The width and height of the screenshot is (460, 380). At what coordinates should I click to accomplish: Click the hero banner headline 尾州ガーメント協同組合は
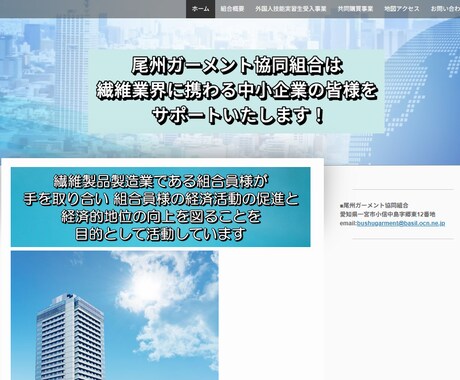[x=237, y=66]
